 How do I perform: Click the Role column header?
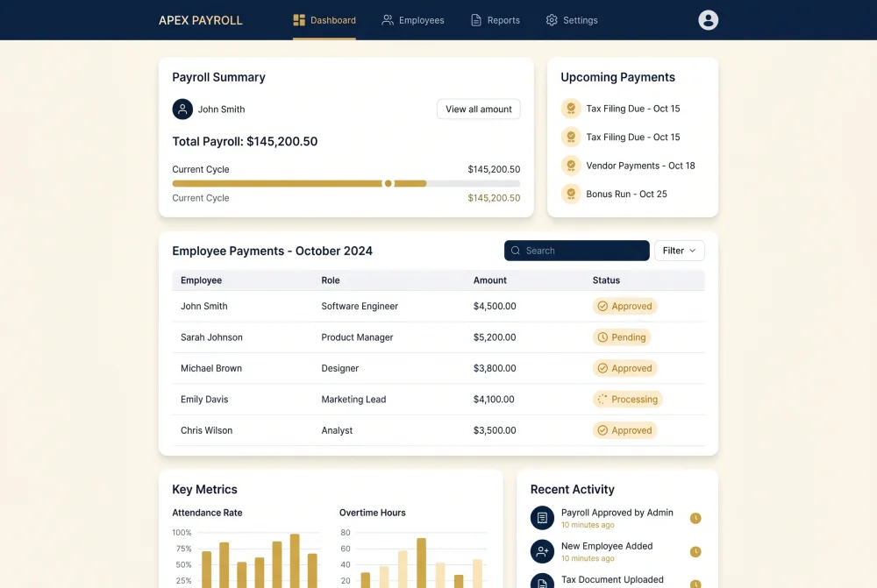pos(331,280)
